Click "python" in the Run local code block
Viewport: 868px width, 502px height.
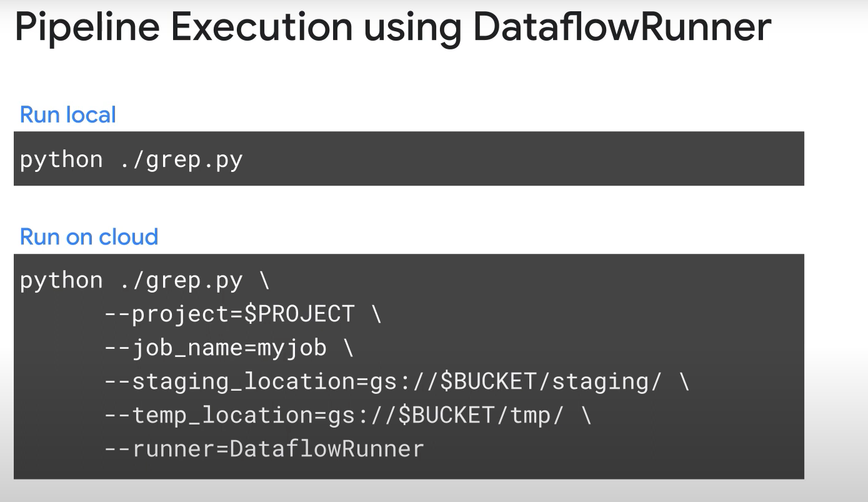(x=61, y=159)
